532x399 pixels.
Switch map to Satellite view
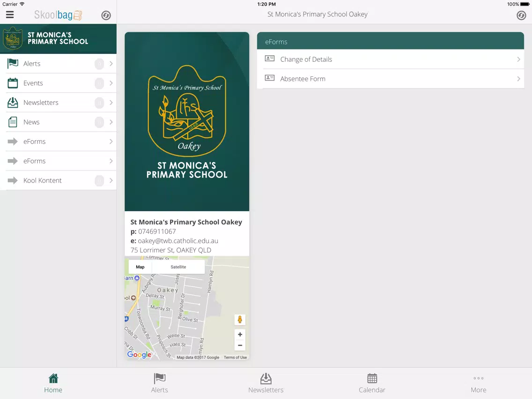178,267
